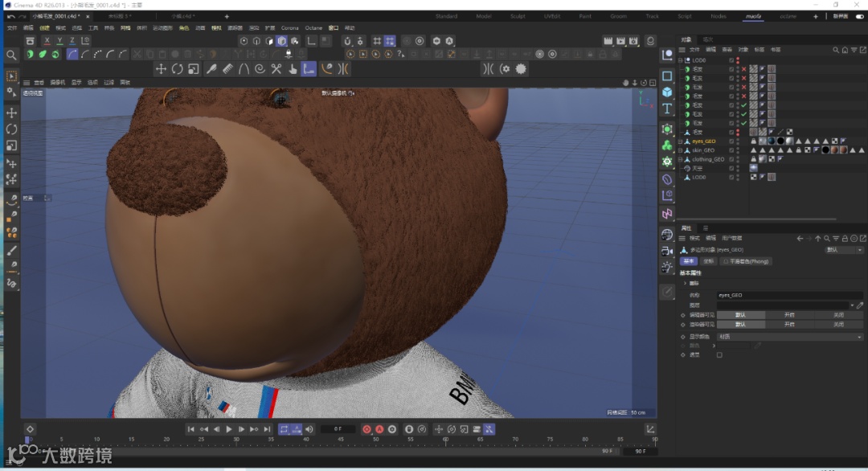Click the Go to Start playback button
Screen dimensions: 868x471
(x=191, y=429)
